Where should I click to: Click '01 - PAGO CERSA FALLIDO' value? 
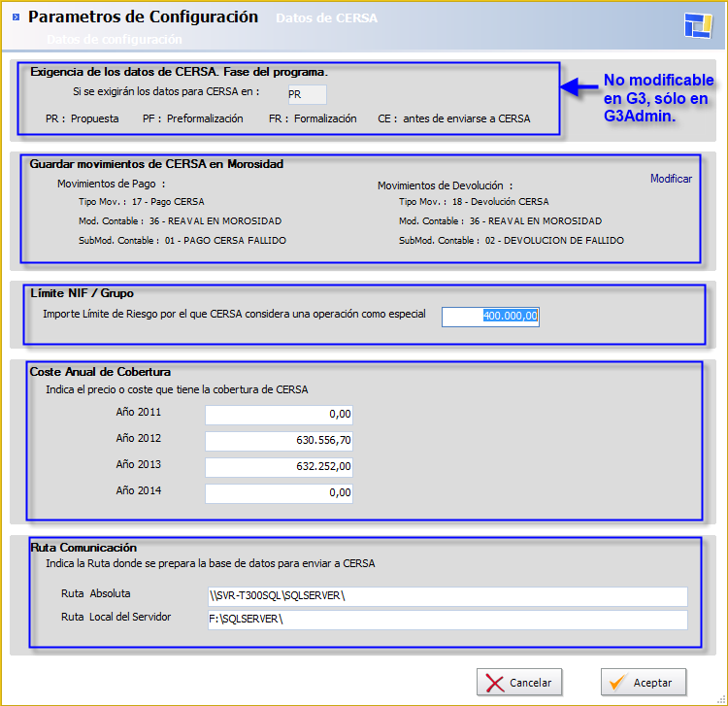coord(225,241)
